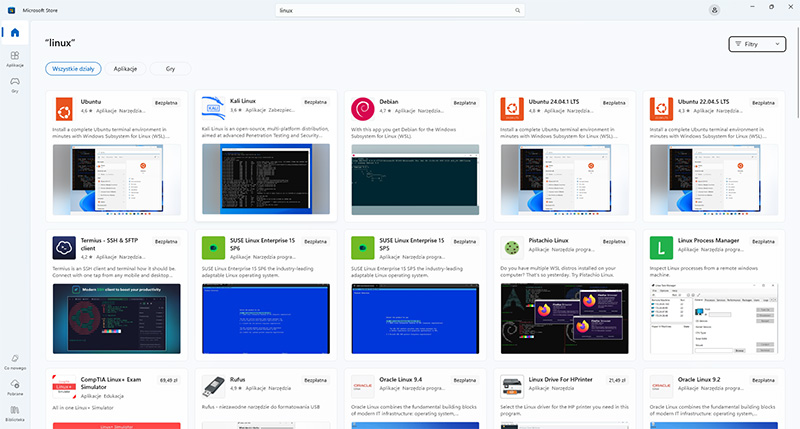Open Co nowego in sidebar
Screen dimensions: 800x429
15,362
